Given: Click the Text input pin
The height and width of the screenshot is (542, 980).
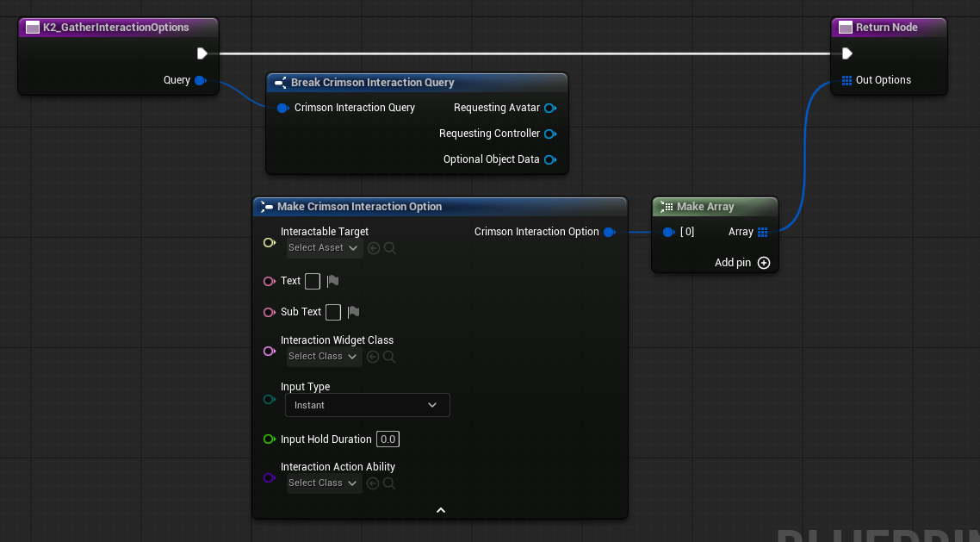Looking at the screenshot, I should (270, 281).
